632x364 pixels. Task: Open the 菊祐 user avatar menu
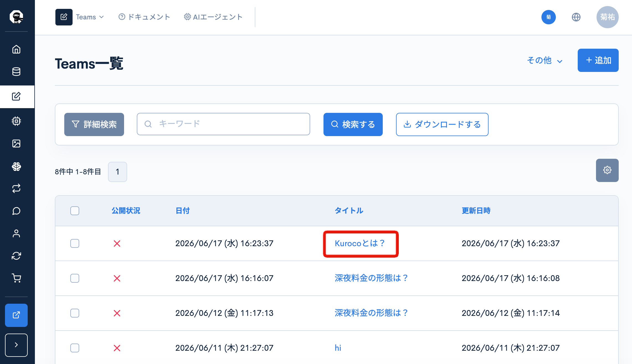pyautogui.click(x=607, y=17)
